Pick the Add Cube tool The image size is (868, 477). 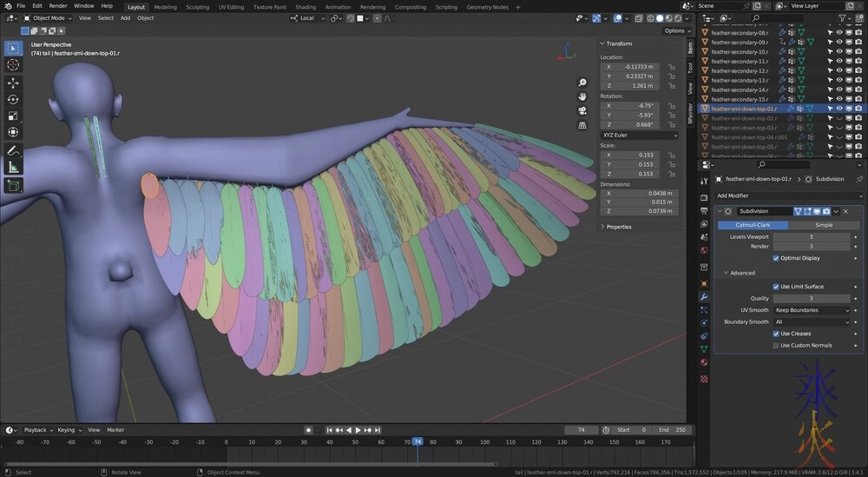pyautogui.click(x=14, y=185)
